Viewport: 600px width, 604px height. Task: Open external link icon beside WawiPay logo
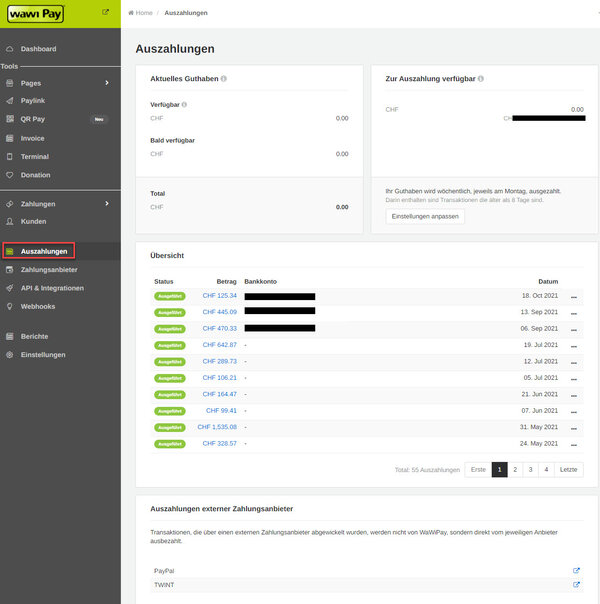pyautogui.click(x=105, y=12)
